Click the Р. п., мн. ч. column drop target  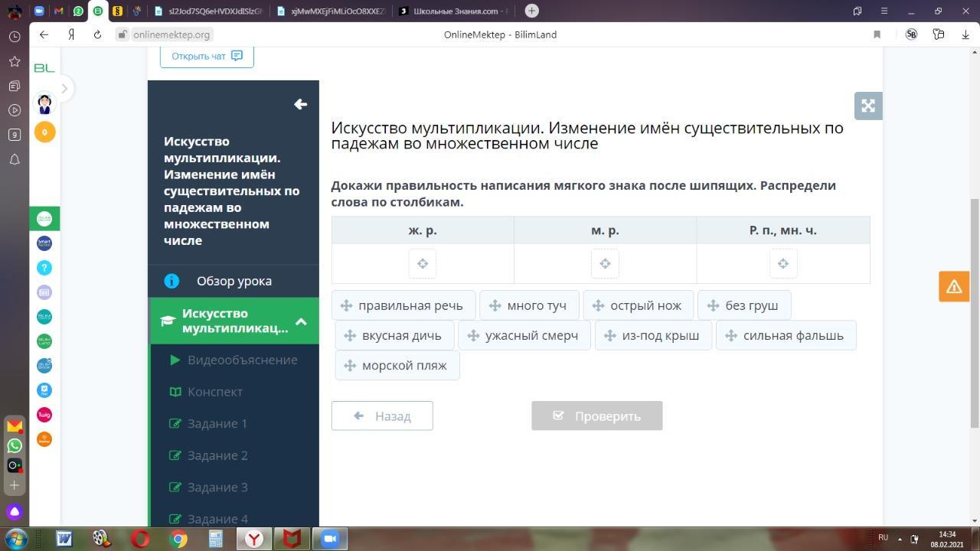point(783,263)
